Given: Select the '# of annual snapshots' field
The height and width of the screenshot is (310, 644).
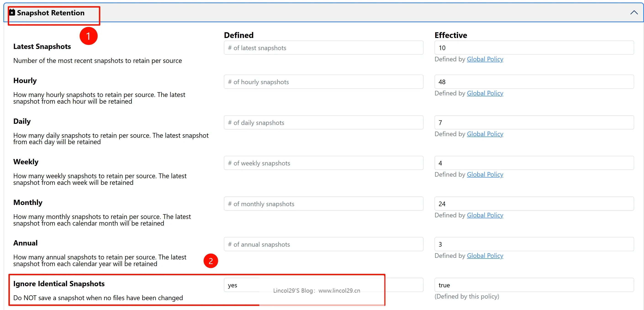Looking at the screenshot, I should click(x=323, y=244).
